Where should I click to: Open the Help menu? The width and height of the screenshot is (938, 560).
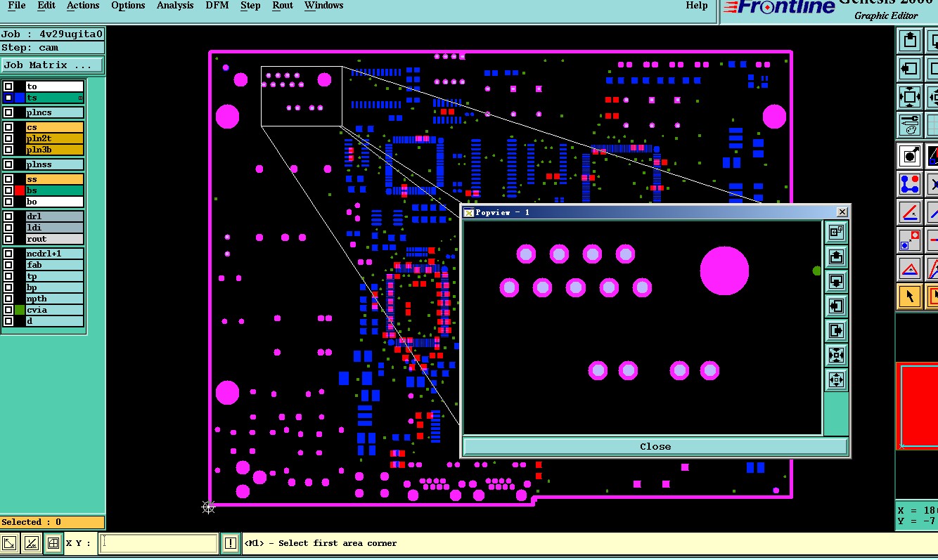(x=697, y=6)
